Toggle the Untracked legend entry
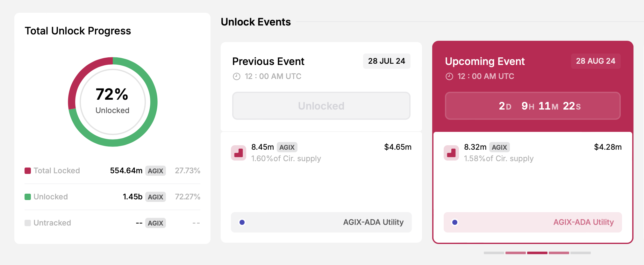 click(x=52, y=223)
